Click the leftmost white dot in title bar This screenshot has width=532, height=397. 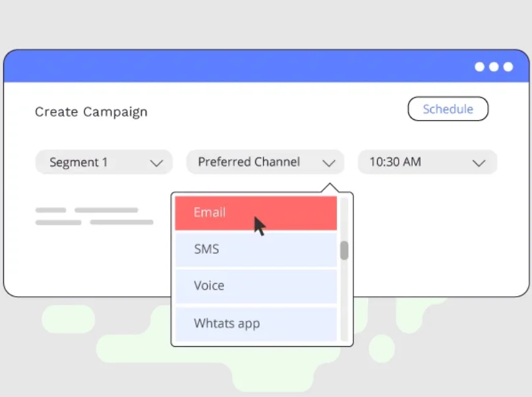[479, 67]
